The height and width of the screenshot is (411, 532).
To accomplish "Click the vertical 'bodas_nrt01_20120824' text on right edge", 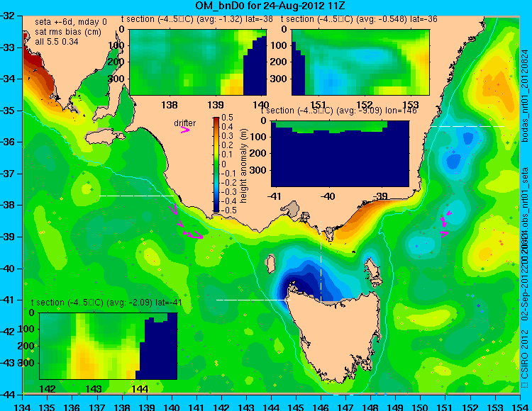I will [524, 95].
